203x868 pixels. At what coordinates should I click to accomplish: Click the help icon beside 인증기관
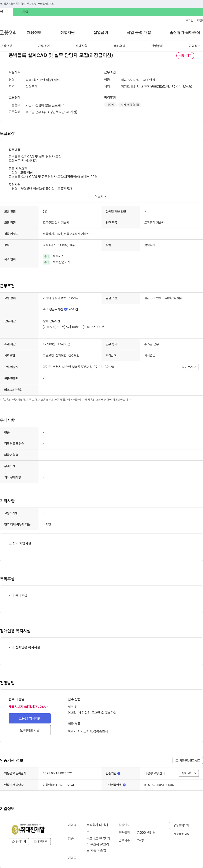point(119,773)
